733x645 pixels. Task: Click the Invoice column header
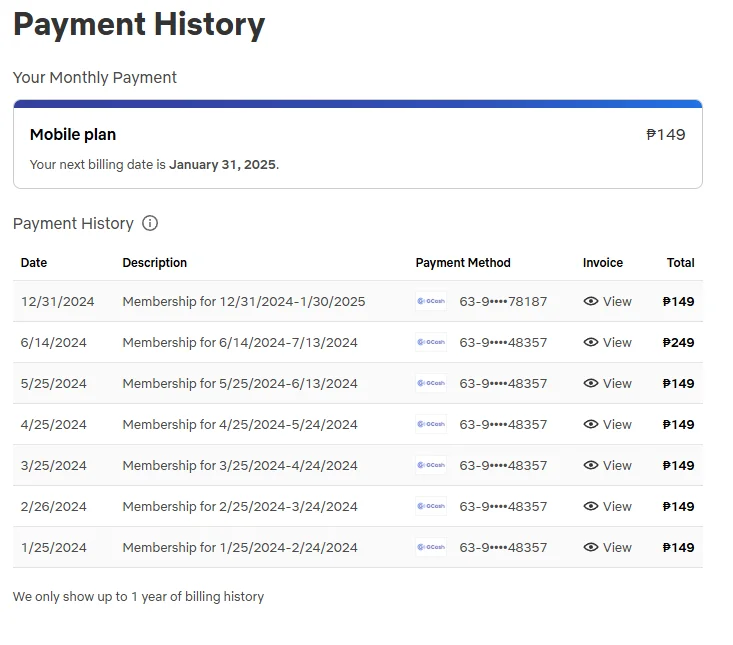(603, 263)
